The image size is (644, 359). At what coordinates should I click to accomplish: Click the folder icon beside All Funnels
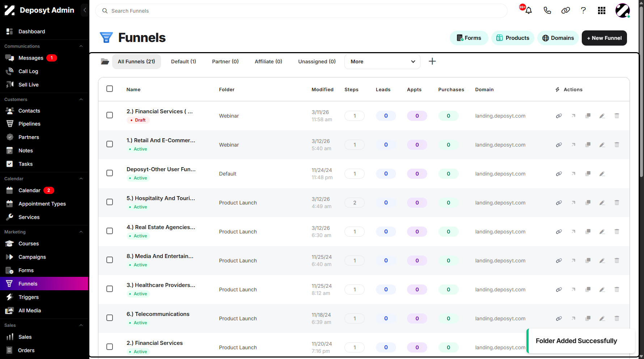point(105,62)
